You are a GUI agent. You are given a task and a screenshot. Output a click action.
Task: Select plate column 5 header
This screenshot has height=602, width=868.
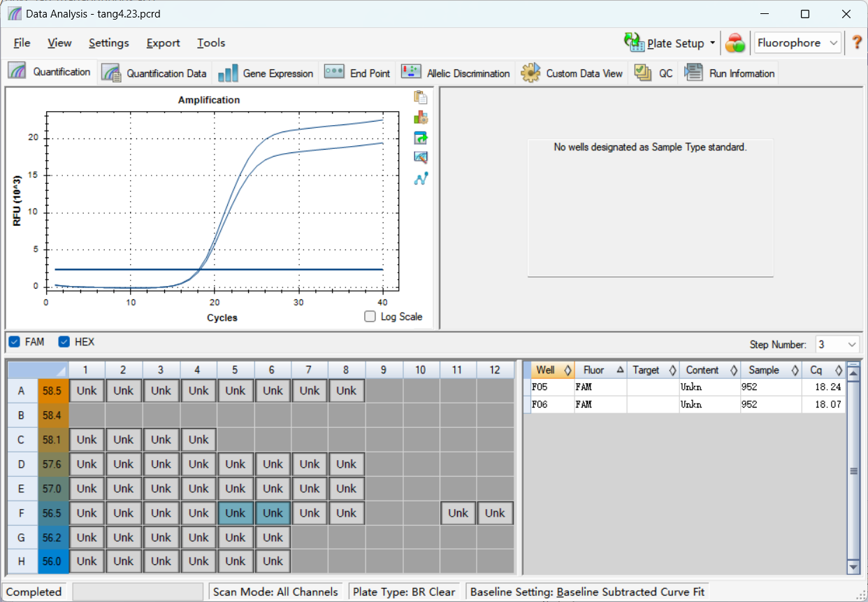236,370
